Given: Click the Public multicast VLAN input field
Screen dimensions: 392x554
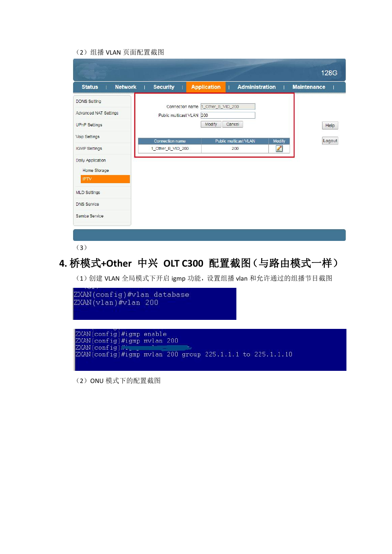Looking at the screenshot, I should coord(228,115).
